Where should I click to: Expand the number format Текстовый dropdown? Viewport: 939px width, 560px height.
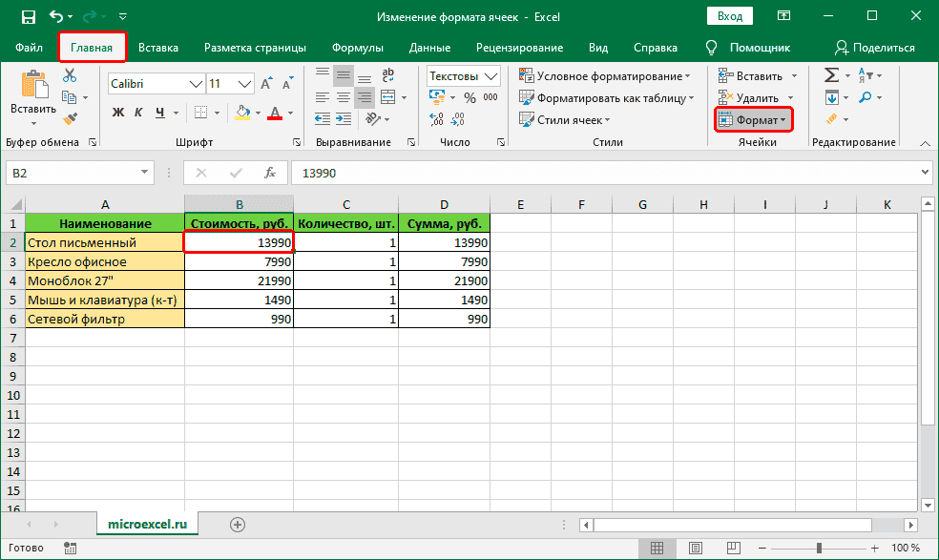(x=492, y=76)
